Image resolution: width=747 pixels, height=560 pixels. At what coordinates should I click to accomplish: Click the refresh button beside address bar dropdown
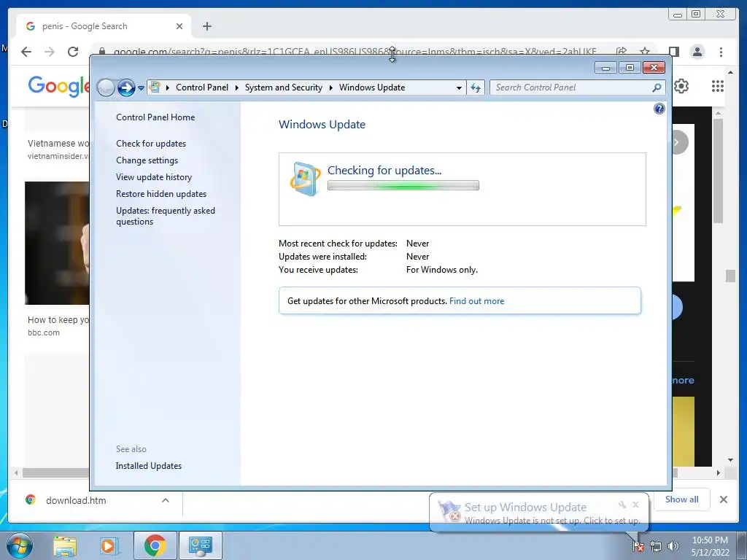click(476, 87)
